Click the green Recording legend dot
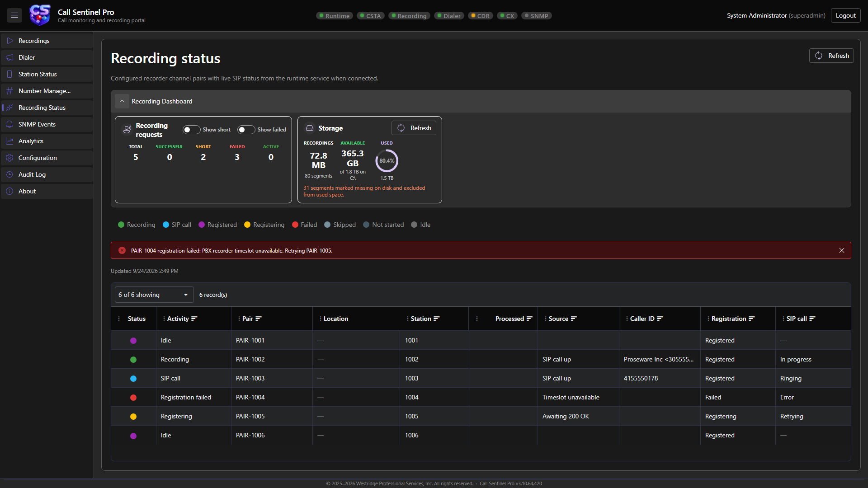 (x=121, y=225)
